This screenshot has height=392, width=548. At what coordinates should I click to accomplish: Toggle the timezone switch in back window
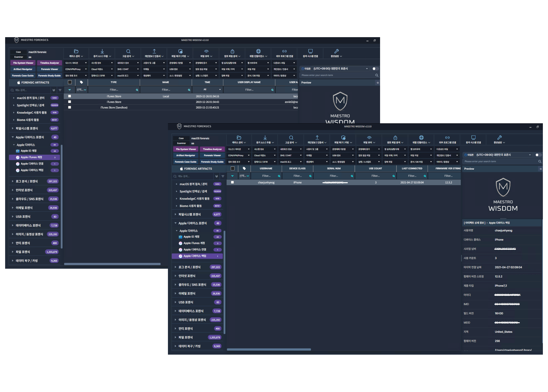(x=375, y=69)
